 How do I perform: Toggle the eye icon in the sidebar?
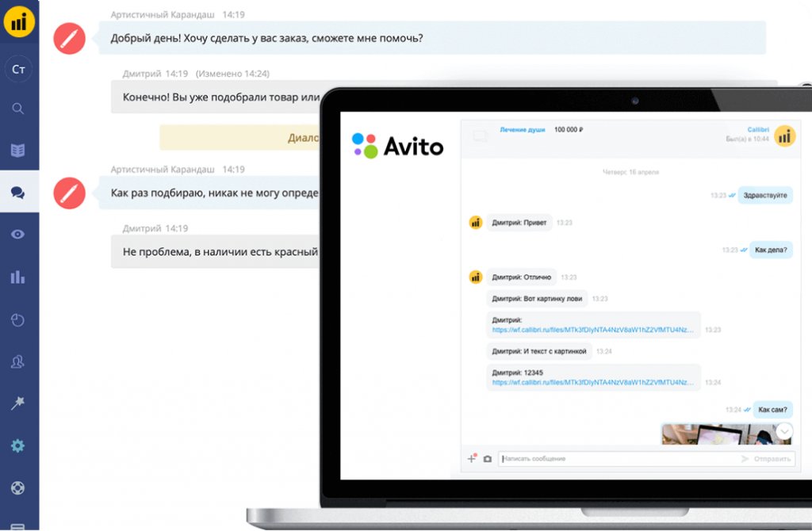point(19,235)
